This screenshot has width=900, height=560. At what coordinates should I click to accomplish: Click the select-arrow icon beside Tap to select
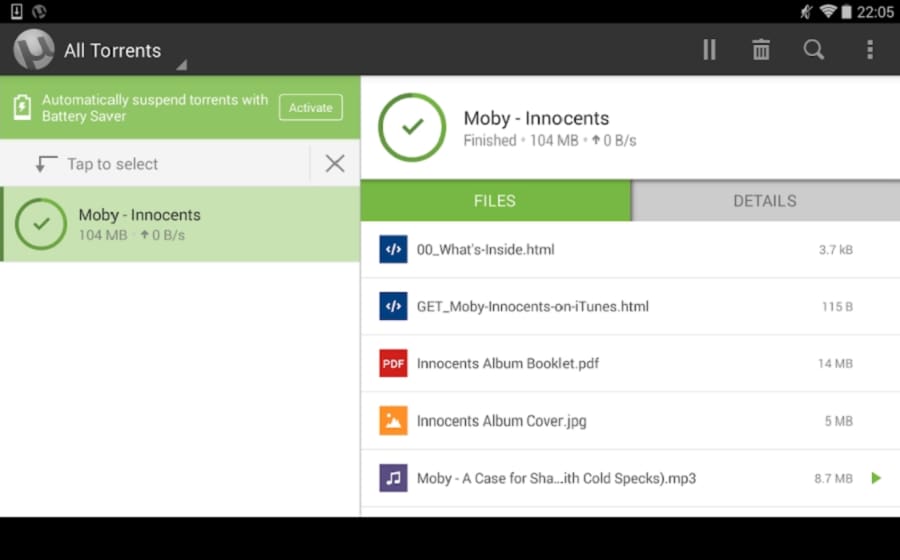(46, 164)
